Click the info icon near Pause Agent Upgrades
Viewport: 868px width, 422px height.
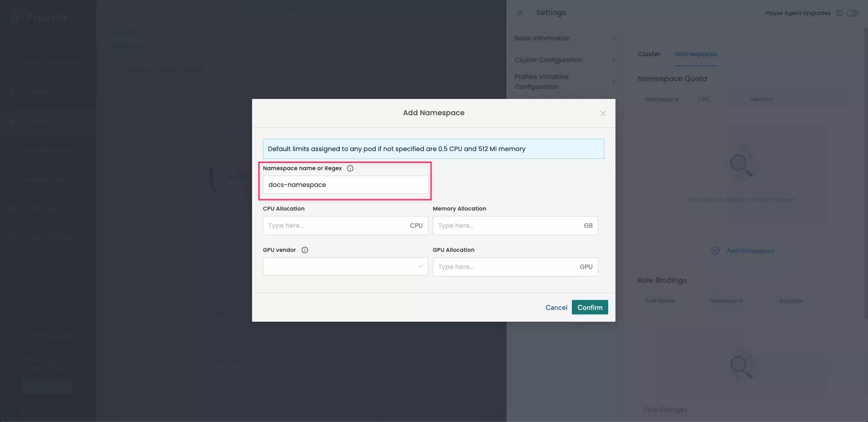click(839, 13)
